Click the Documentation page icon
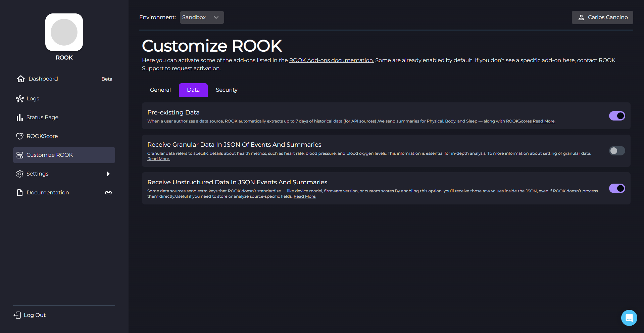This screenshot has width=644, height=333. click(20, 193)
